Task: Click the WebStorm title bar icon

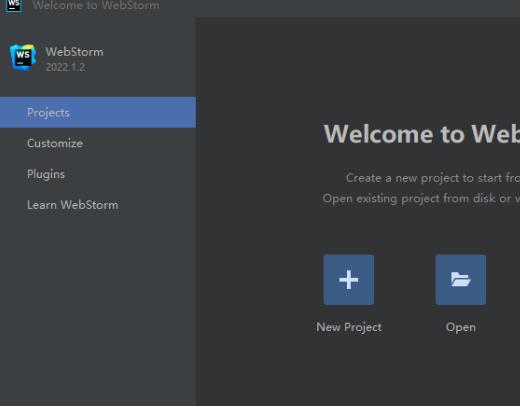Action: [x=14, y=6]
